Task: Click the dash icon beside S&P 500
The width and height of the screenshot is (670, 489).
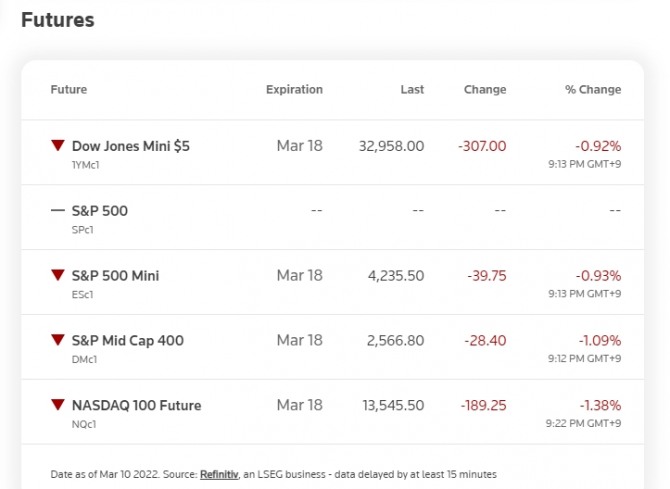Action: click(58, 211)
